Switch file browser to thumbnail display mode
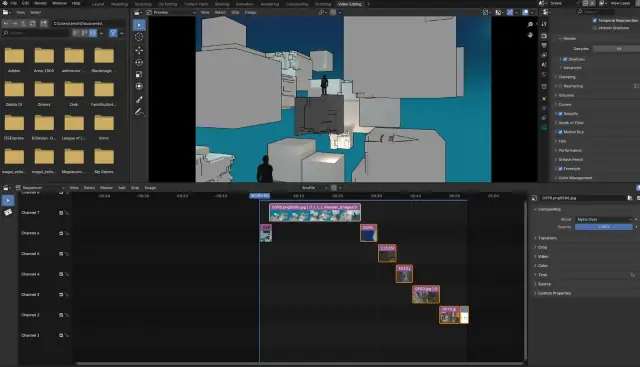The height and width of the screenshot is (367, 640). (93, 33)
